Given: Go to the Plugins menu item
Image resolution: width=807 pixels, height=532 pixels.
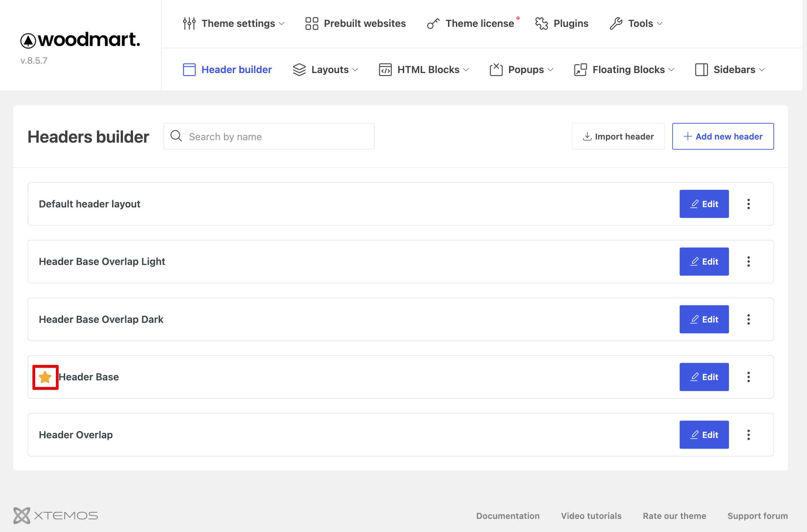Looking at the screenshot, I should tap(562, 23).
